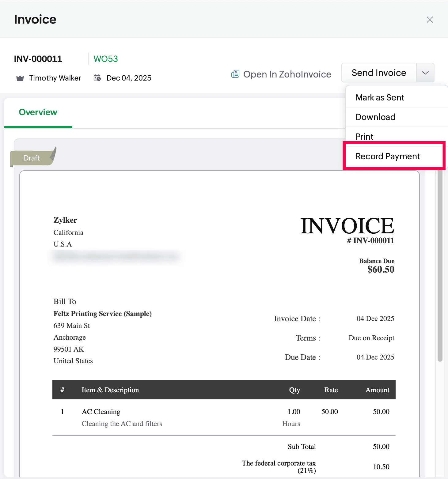Click the $60.50 Balance Due amount

coord(381,270)
